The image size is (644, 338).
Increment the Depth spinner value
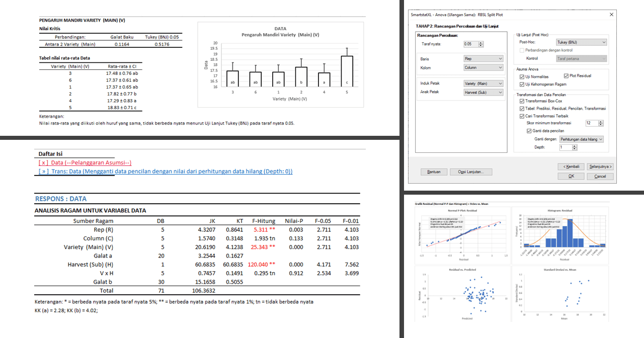[x=573, y=145]
